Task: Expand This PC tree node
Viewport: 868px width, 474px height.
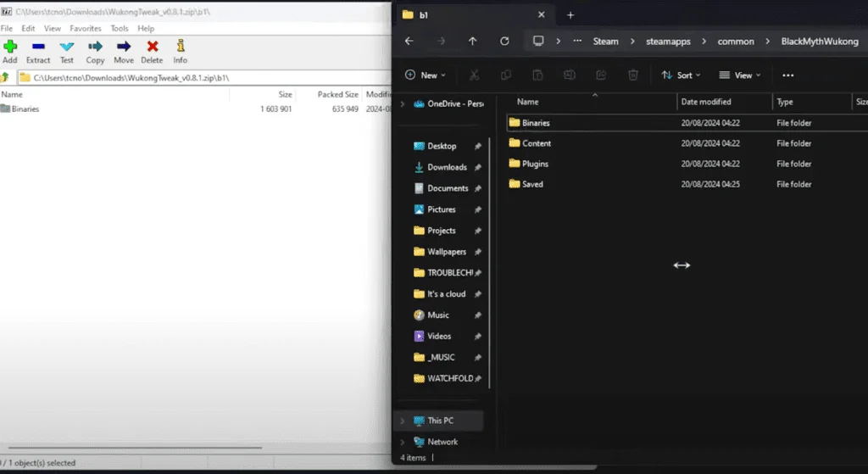Action: (403, 421)
